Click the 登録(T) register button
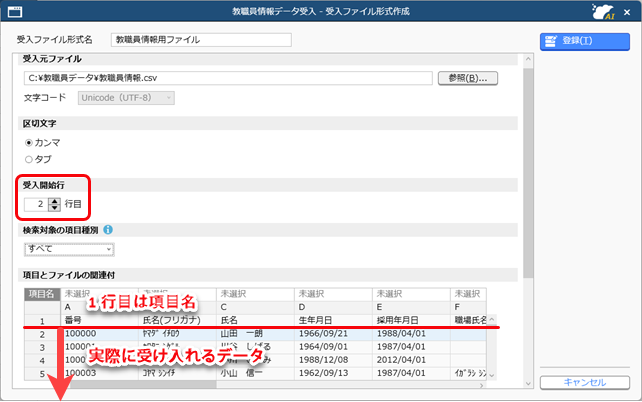 coord(585,41)
